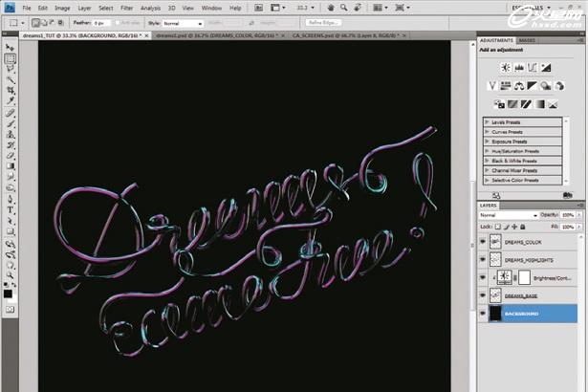Hide the DREAMS_BASE layer
The width and height of the screenshot is (588, 392).
(483, 295)
